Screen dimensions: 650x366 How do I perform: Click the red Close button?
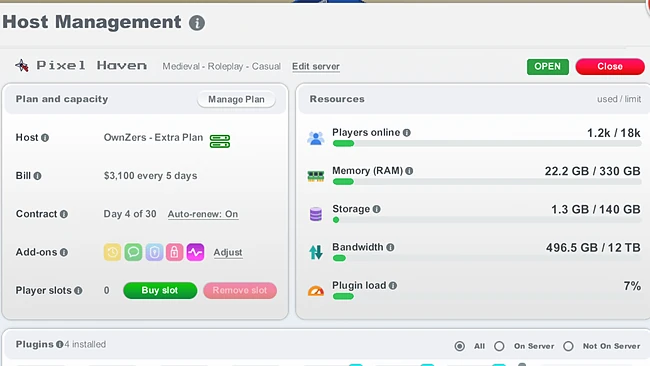610,67
